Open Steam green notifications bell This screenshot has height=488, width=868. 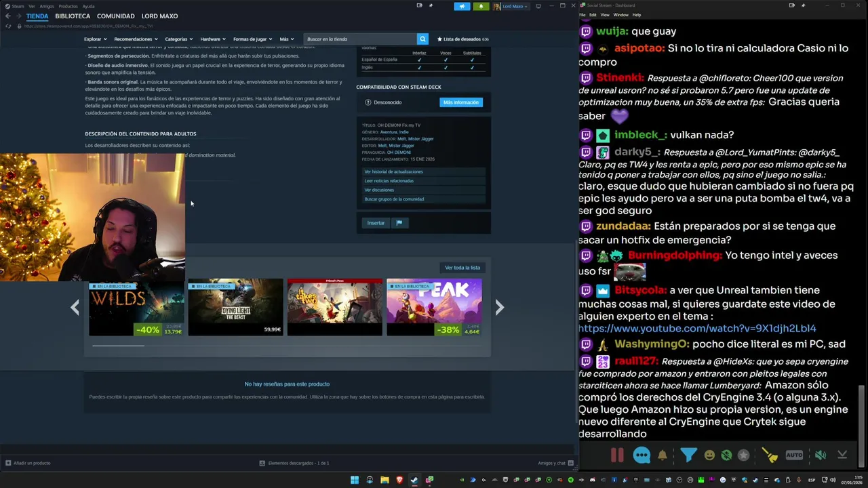(481, 6)
